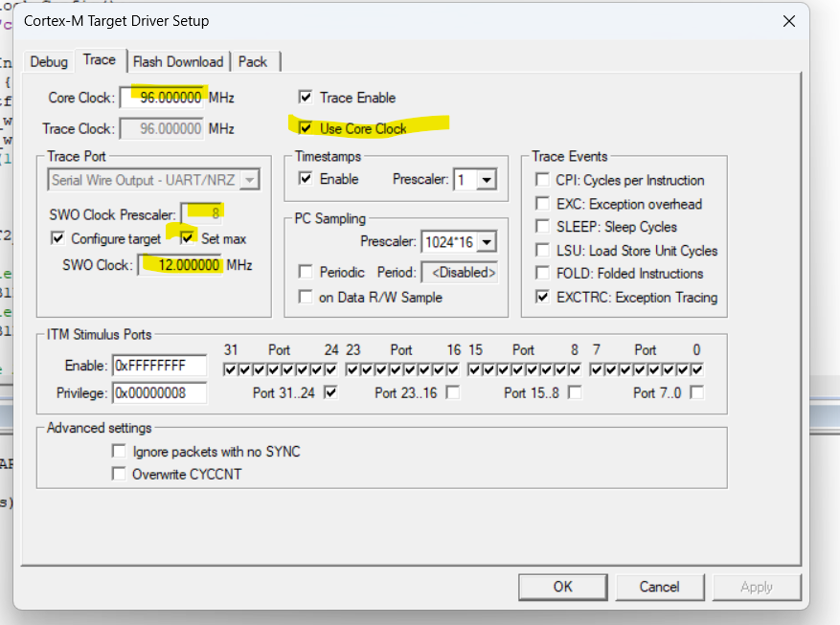Enable Periodic PC Sampling
This screenshot has width=840, height=625.
[306, 272]
